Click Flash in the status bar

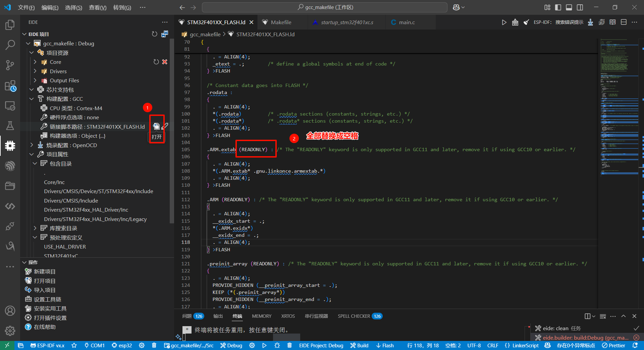(385, 345)
